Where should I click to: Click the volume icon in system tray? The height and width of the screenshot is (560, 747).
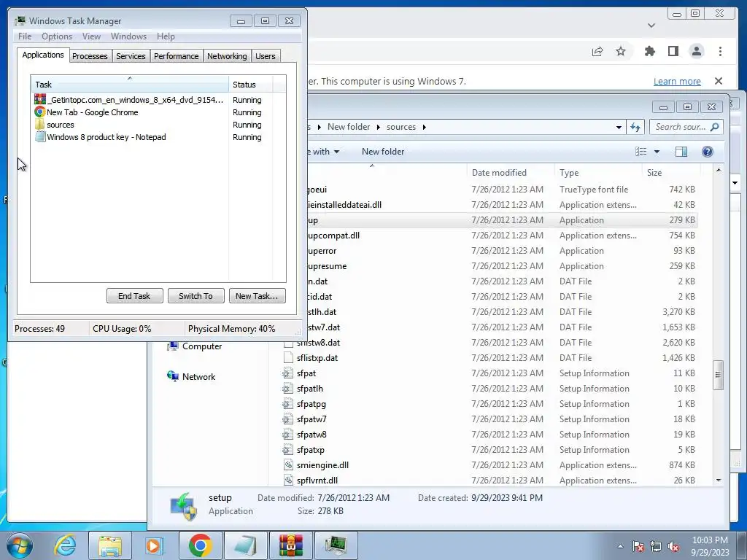674,547
